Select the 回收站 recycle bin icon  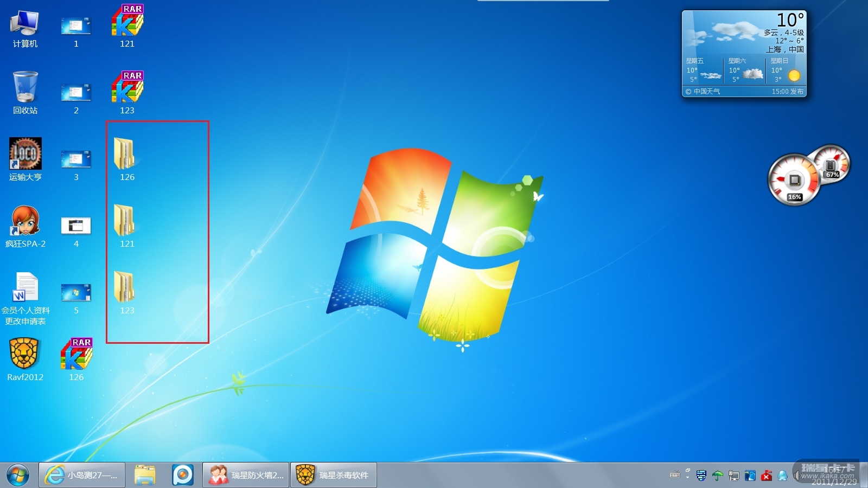coord(25,93)
